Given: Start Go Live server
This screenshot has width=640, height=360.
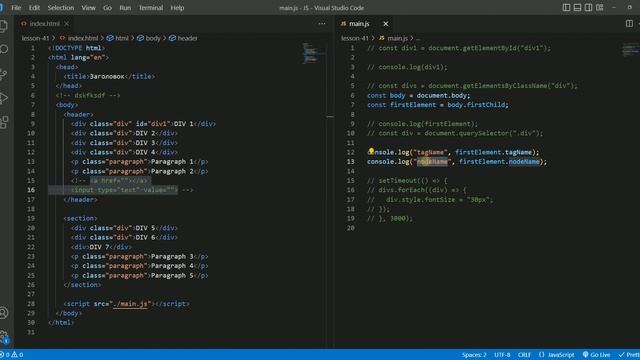Looking at the screenshot, I should tap(596, 355).
